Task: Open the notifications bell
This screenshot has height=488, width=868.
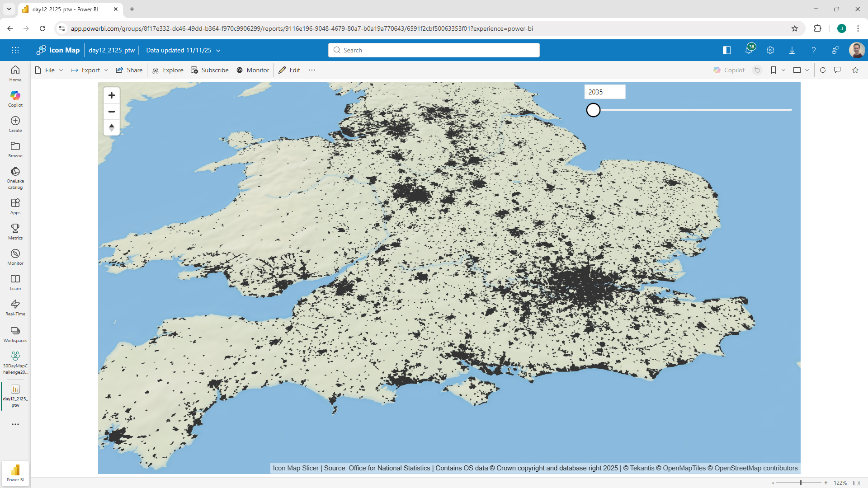Action: click(749, 50)
